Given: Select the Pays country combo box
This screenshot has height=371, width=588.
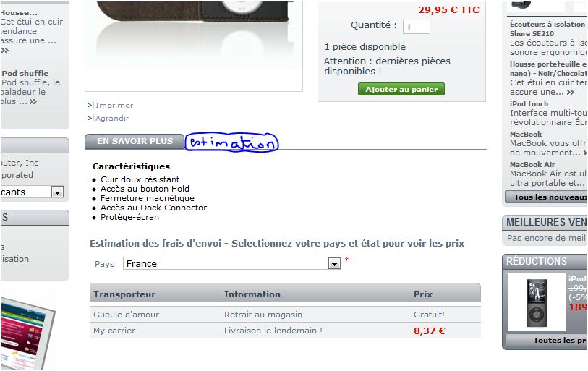Looking at the screenshot, I should point(232,264).
